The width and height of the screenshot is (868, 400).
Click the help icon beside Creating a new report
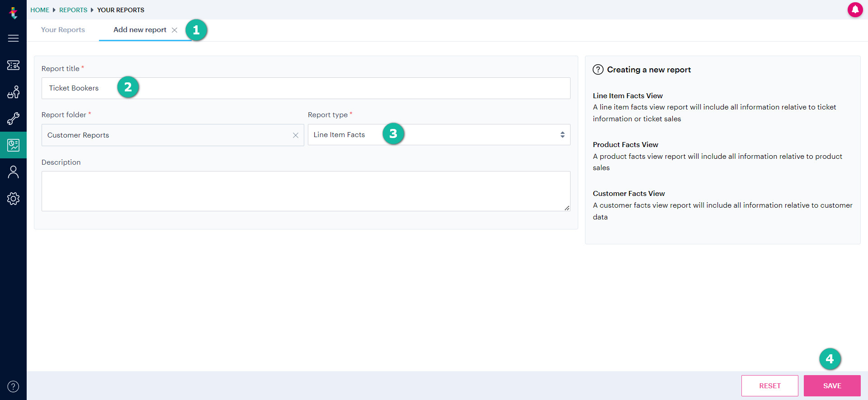[598, 70]
